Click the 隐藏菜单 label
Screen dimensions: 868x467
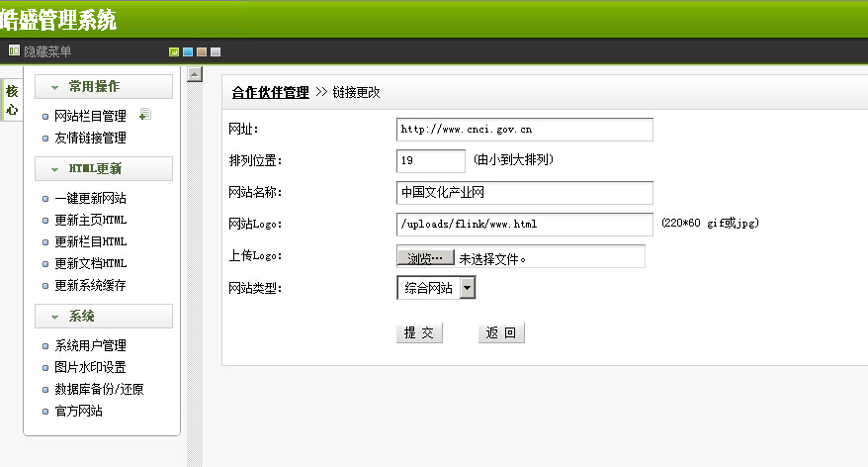47,51
